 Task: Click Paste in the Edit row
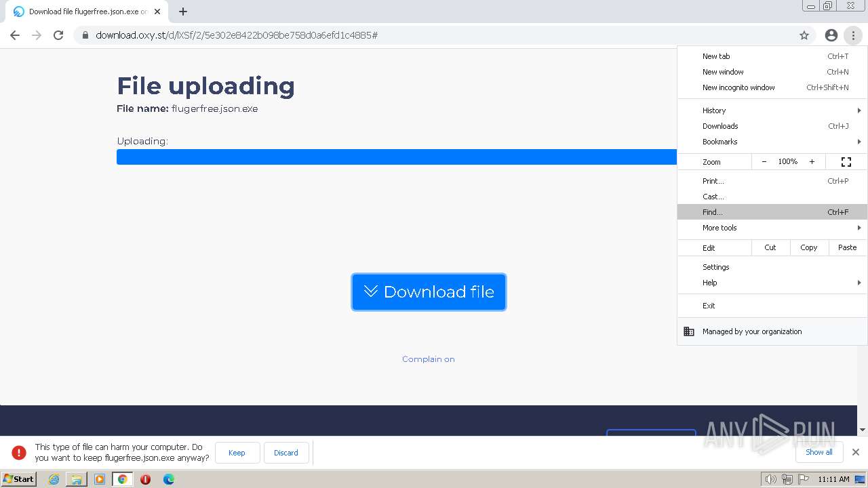pos(848,247)
